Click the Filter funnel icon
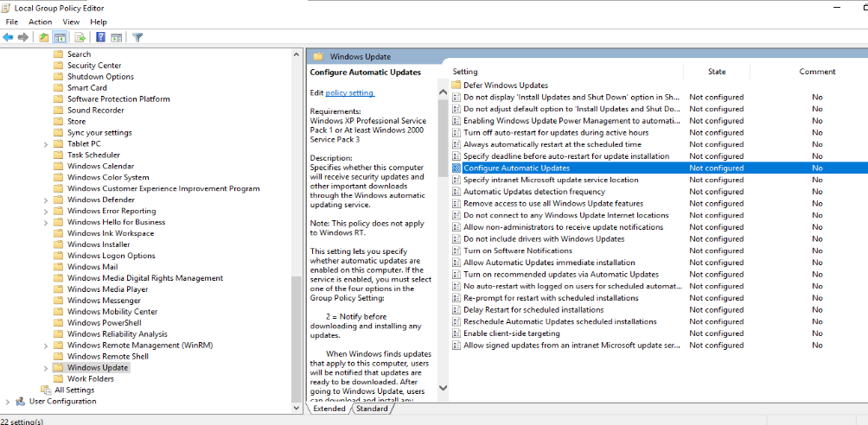The width and height of the screenshot is (868, 425). (x=137, y=37)
